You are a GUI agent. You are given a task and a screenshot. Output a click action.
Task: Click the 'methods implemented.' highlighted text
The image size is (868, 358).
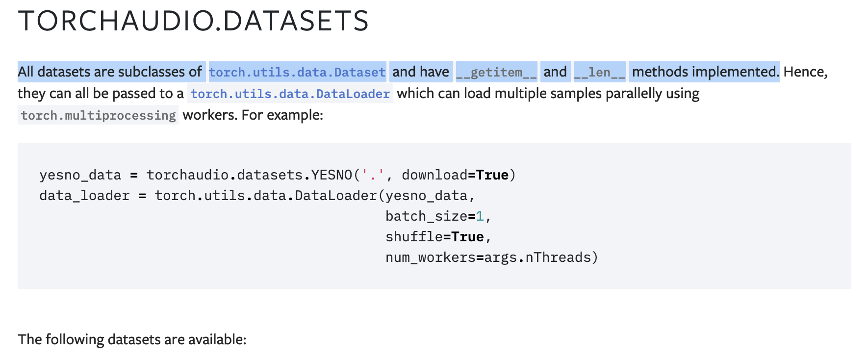tap(705, 72)
